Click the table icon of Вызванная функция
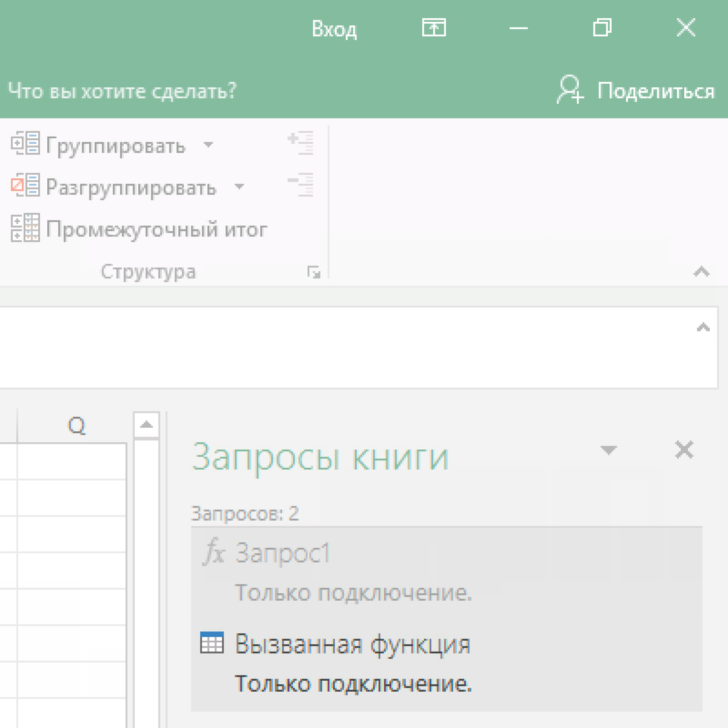The width and height of the screenshot is (728, 728). [212, 643]
